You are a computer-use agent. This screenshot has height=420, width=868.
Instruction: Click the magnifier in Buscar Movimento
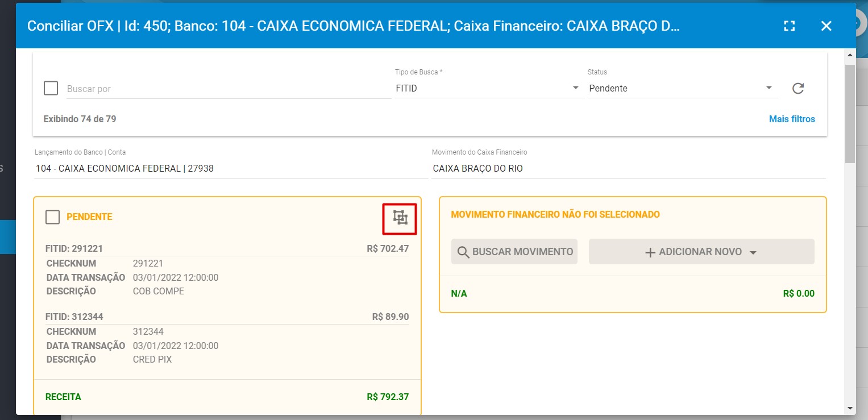[463, 252]
